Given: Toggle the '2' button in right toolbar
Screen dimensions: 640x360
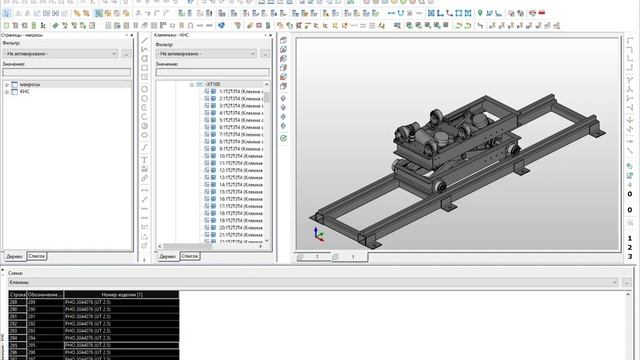Looking at the screenshot, I should point(630,247).
